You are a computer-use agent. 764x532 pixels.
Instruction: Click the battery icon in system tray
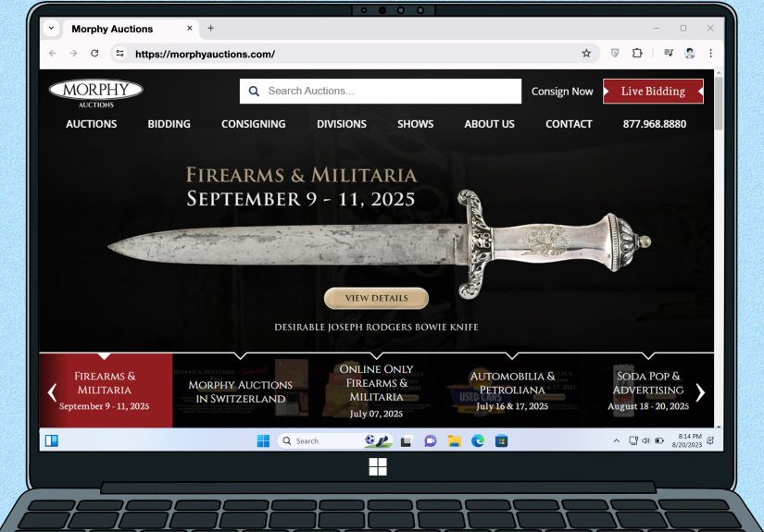[659, 440]
